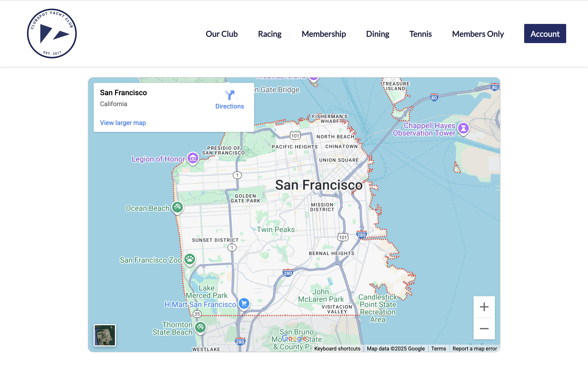Click the Thornton State Beach marker
Image resolution: width=588 pixels, height=368 pixels.
(x=200, y=327)
